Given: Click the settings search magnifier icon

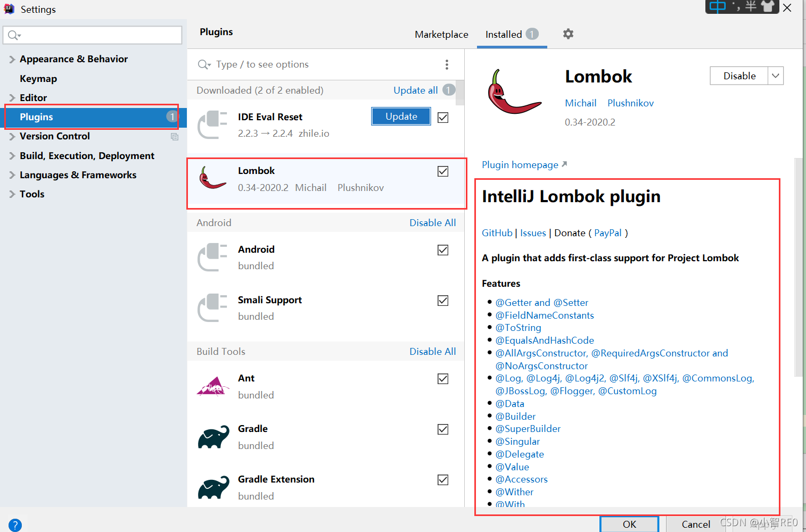Looking at the screenshot, I should point(14,35).
